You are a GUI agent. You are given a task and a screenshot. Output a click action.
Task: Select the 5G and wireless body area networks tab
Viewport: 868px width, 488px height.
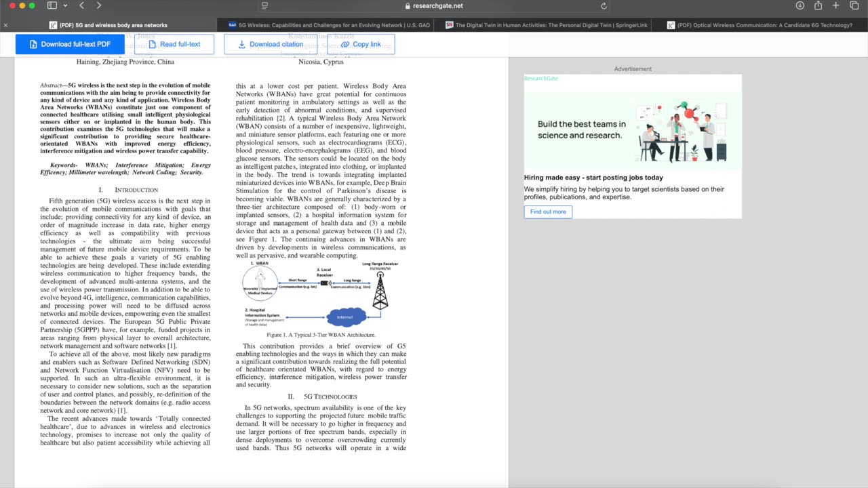point(108,25)
